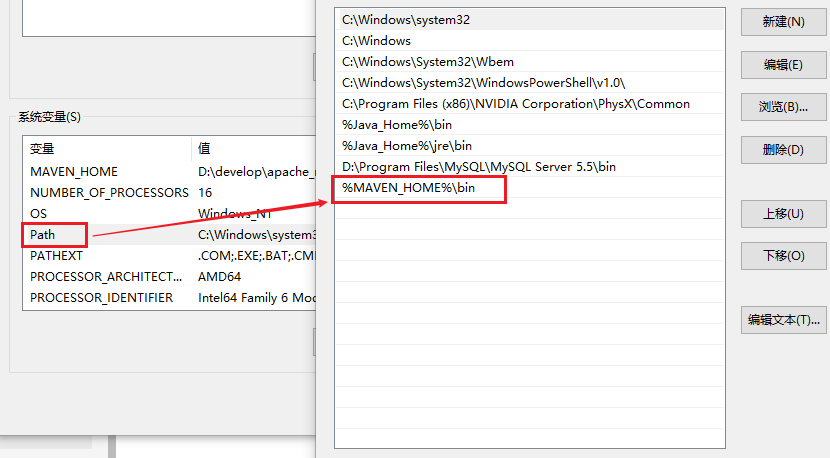830x458 pixels.
Task: Open the 浏览(B)... browse button
Action: 783,107
